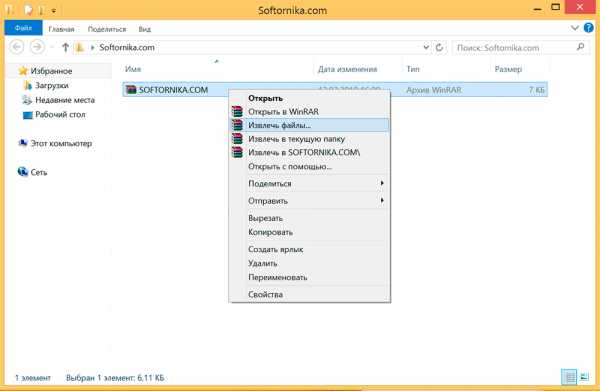Click WinRAR icon beside Извлечь в SOFTORNIKA.COM\
This screenshot has width=600, height=391.
coord(237,152)
